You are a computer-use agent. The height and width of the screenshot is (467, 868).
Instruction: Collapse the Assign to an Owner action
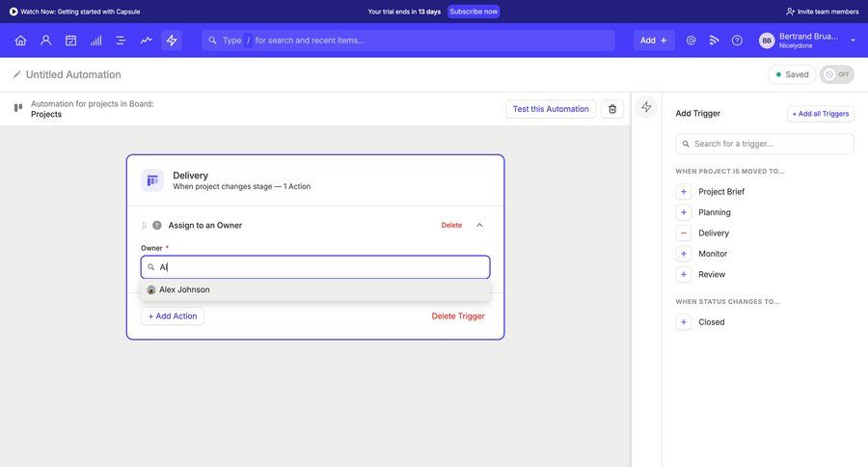point(479,225)
